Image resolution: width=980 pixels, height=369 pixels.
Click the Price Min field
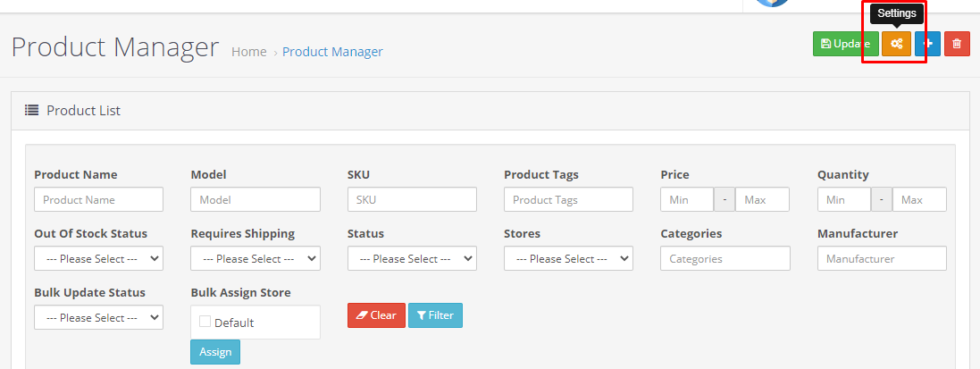[687, 199]
